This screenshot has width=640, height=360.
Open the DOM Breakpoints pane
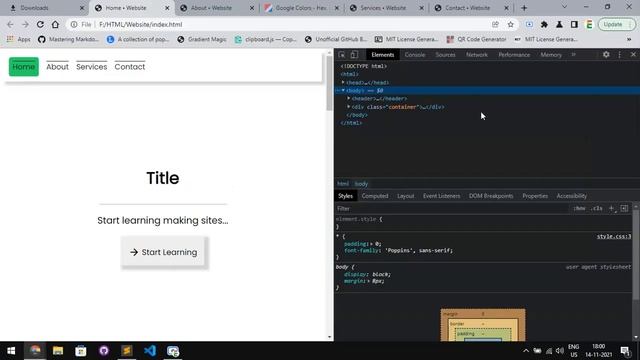click(x=491, y=196)
